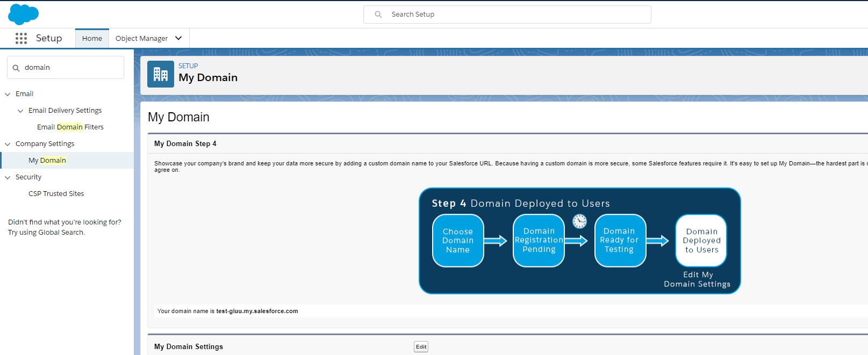Click the magnifier icon in Search Setup
Screen dimensions: 868x355
point(378,15)
